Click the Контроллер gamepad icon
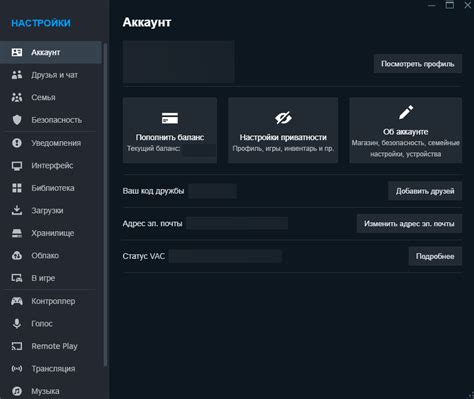The height and width of the screenshot is (399, 474). click(17, 301)
